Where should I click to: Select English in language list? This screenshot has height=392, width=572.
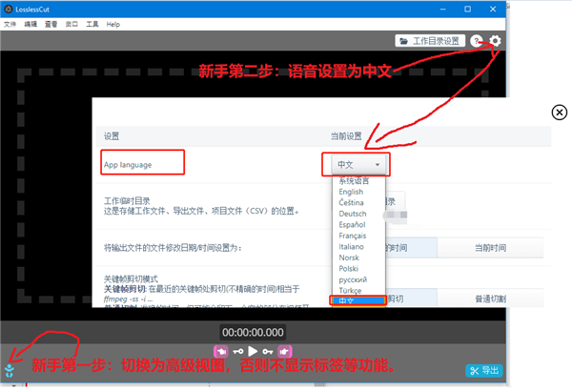click(351, 192)
